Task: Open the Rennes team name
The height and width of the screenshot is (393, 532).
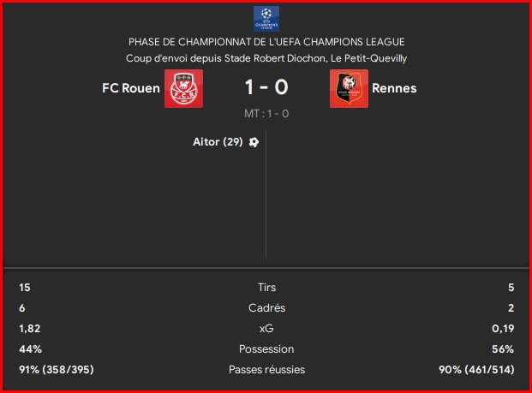Action: pyautogui.click(x=395, y=88)
